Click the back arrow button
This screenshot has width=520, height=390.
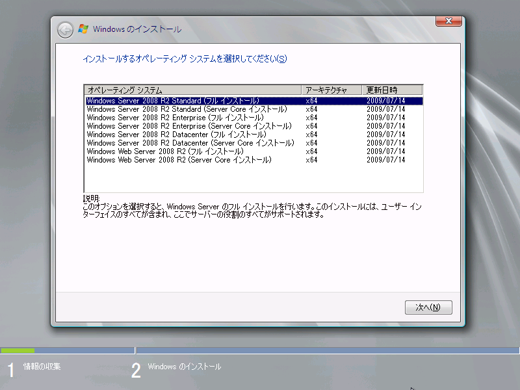point(65,30)
